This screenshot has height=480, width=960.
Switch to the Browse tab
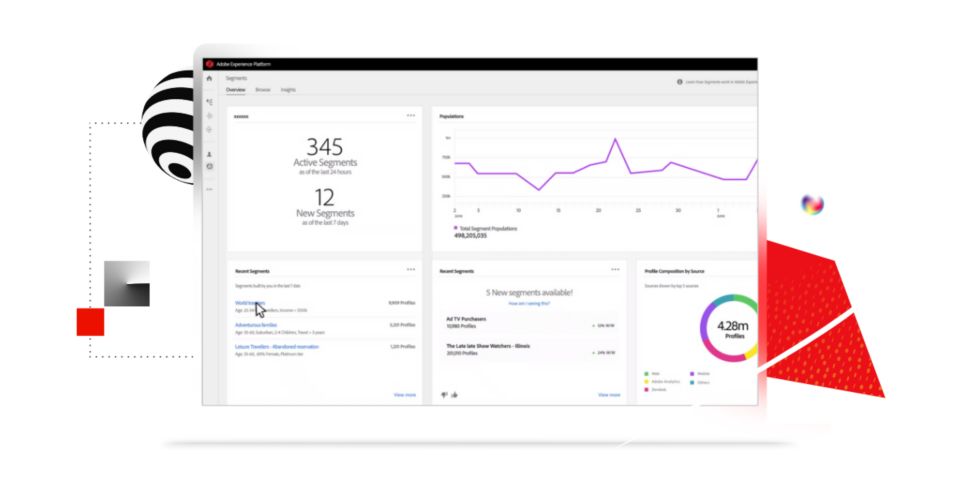pyautogui.click(x=263, y=90)
